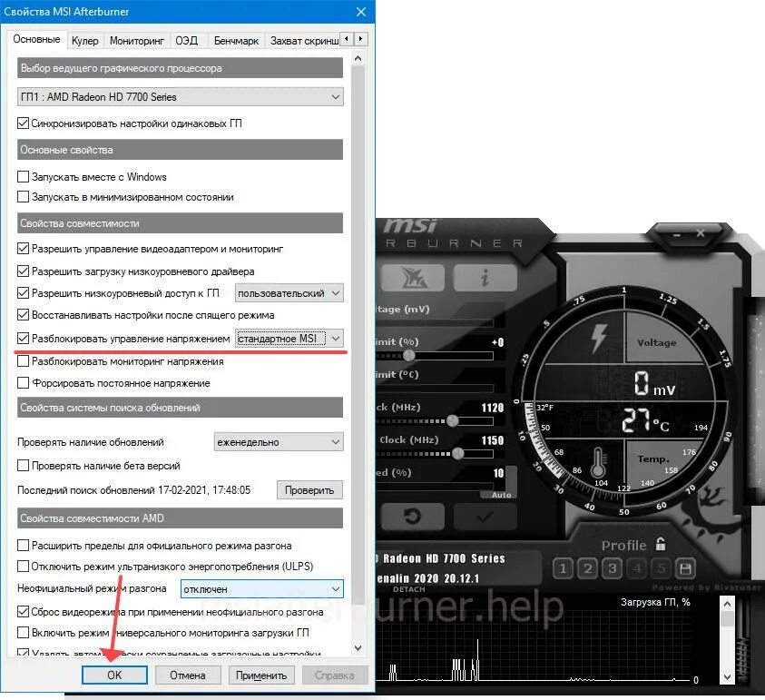Enable universal GPU load monitoring checkbox
765x700 pixels.
click(23, 632)
